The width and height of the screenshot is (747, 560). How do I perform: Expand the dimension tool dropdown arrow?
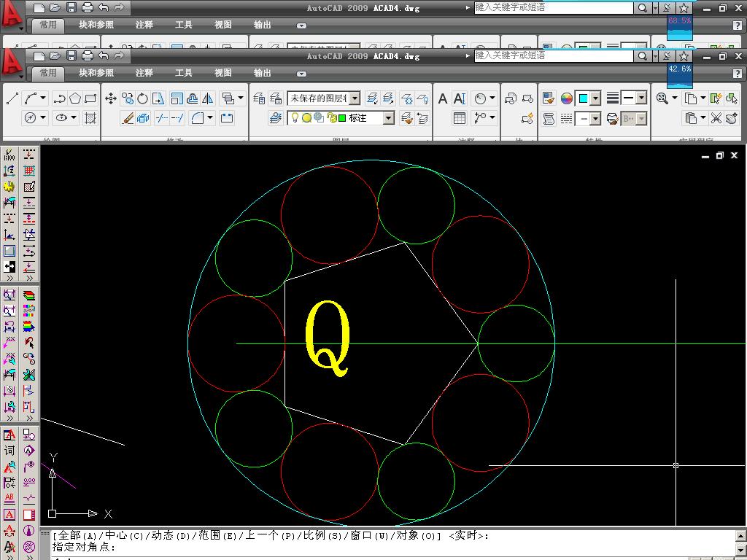(492, 98)
